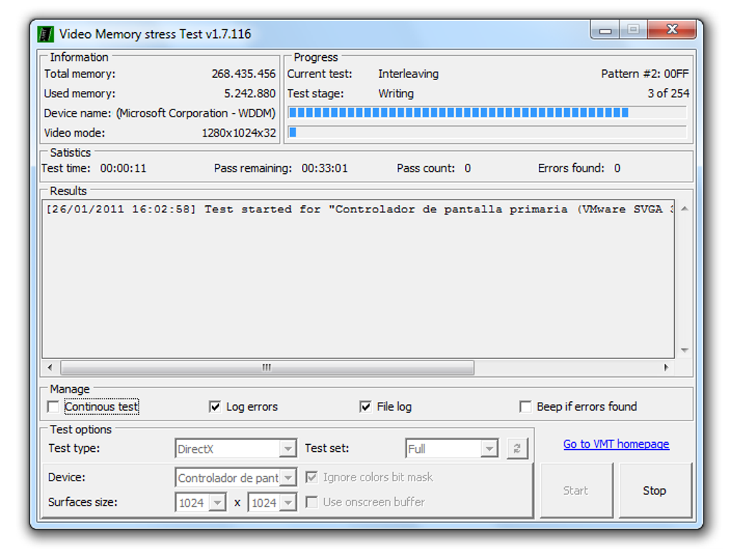Click the Pattern #2: 00FF text
Image resolution: width=730 pixels, height=560 pixels.
tap(645, 74)
